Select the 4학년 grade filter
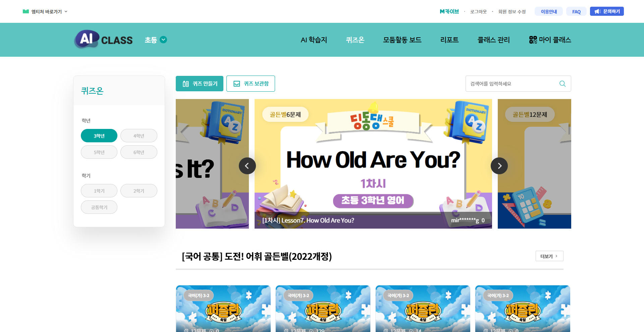This screenshot has width=644, height=332. [x=139, y=136]
